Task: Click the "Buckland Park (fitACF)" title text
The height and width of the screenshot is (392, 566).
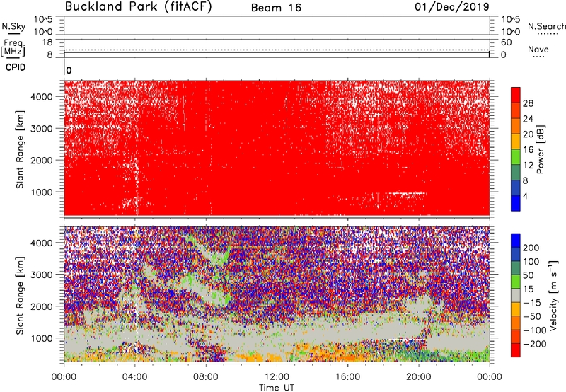Action: pos(138,7)
